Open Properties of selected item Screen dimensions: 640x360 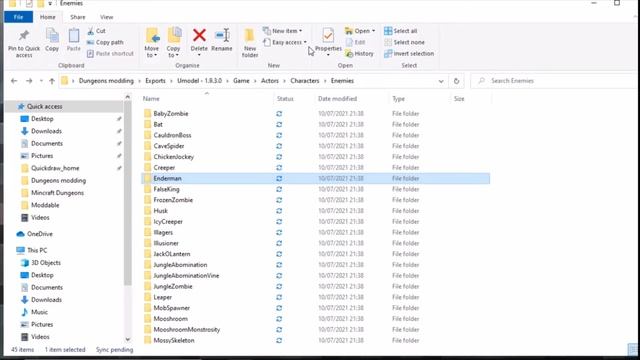click(x=328, y=42)
